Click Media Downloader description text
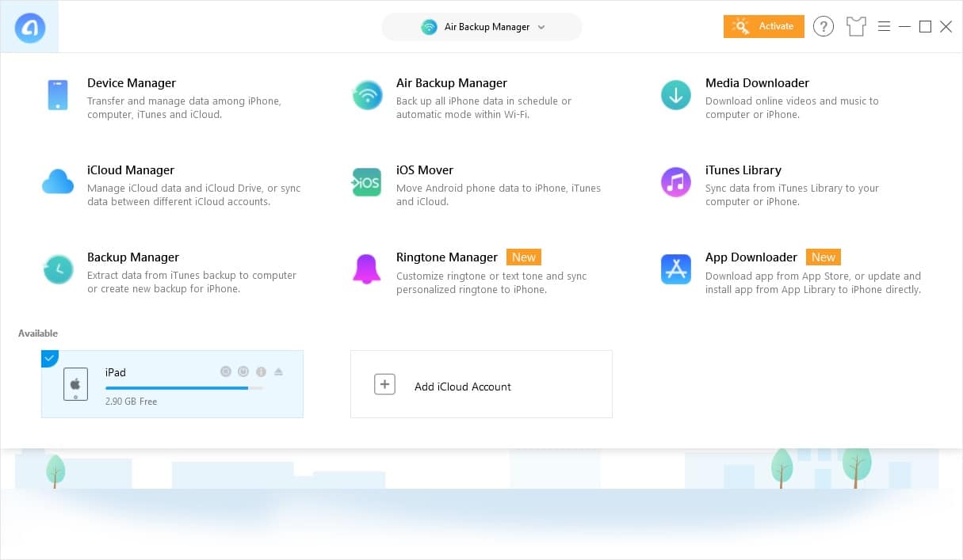963x560 pixels. coord(792,108)
